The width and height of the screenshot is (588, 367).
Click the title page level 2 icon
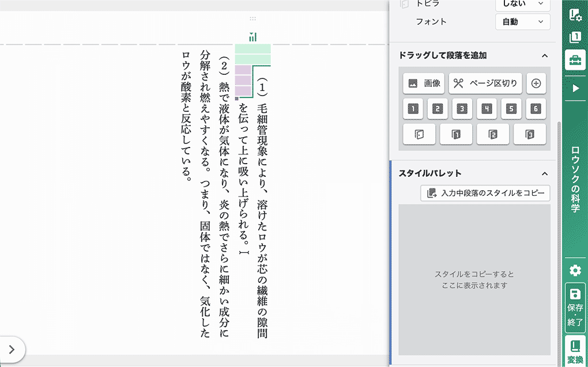(x=493, y=134)
